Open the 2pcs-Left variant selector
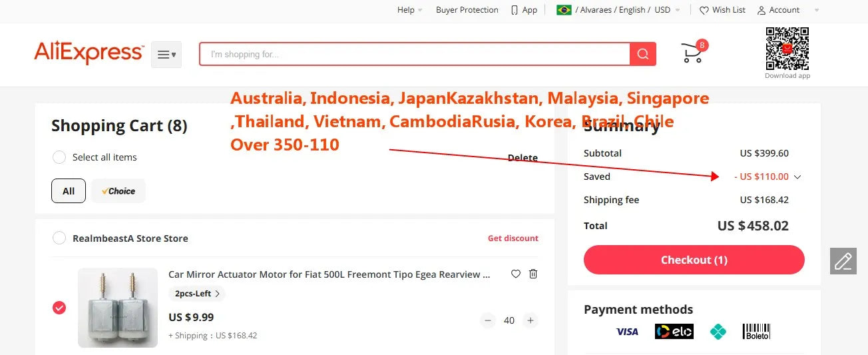This screenshot has width=868, height=355. click(197, 294)
